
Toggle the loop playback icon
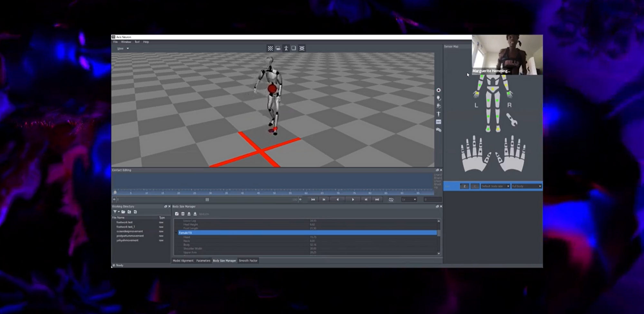(x=391, y=199)
